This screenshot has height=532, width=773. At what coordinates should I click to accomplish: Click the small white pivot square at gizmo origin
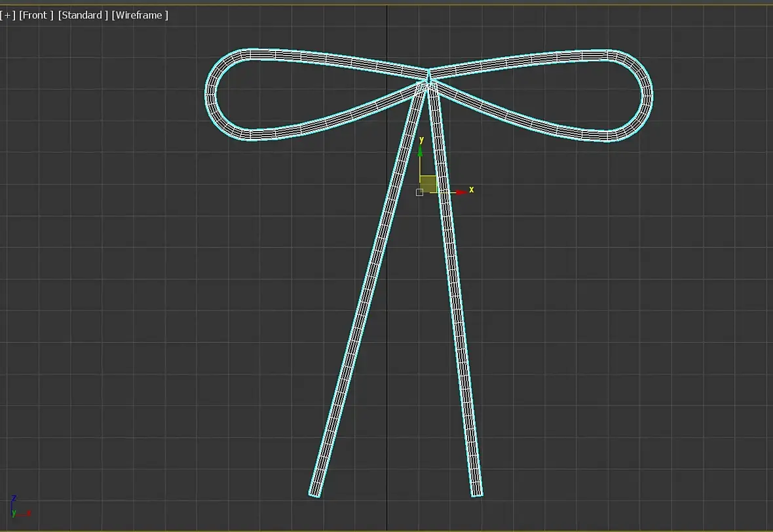pyautogui.click(x=419, y=193)
